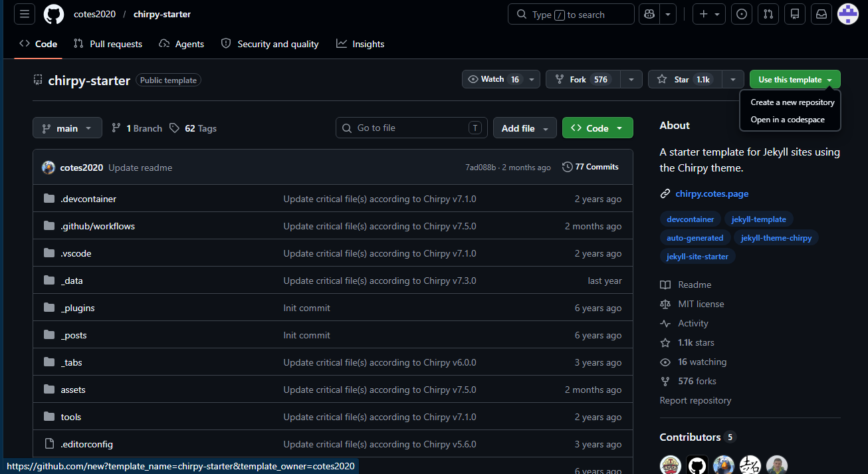868x474 pixels.
Task: Switch to the Agents tab
Action: (181, 44)
